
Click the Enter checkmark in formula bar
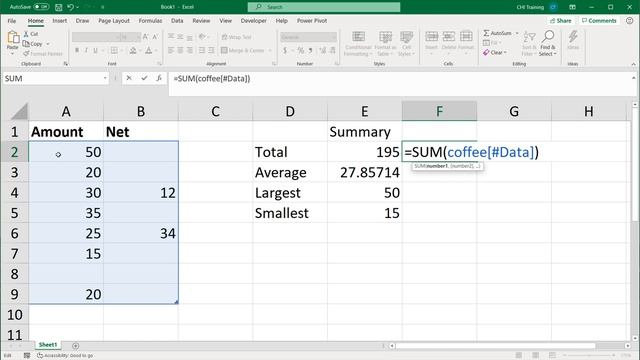coord(144,78)
